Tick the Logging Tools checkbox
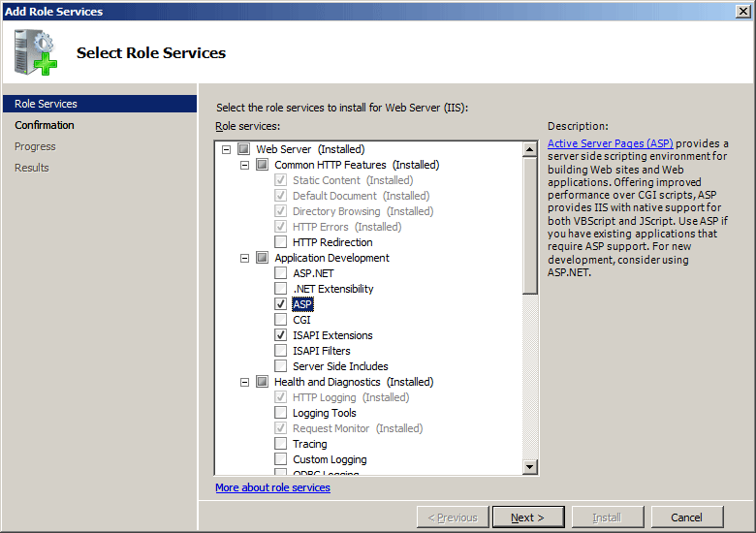756x533 pixels. pos(281,413)
